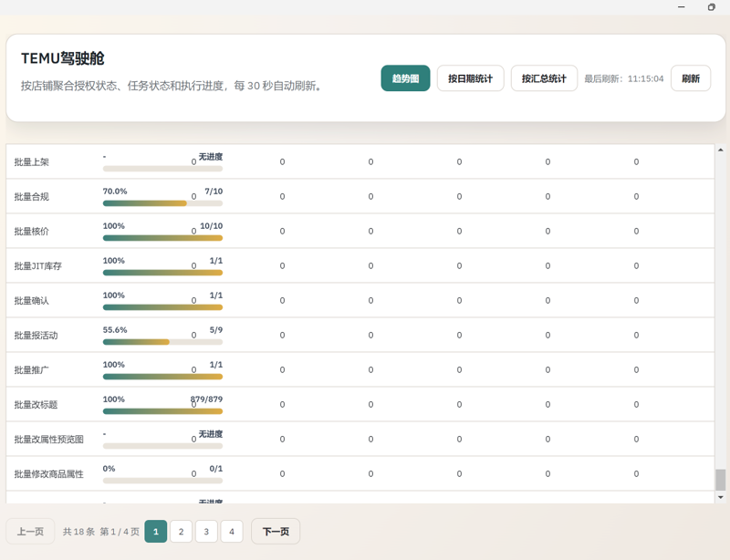
Task: Click the 70.0% percentage value
Action: pos(115,192)
